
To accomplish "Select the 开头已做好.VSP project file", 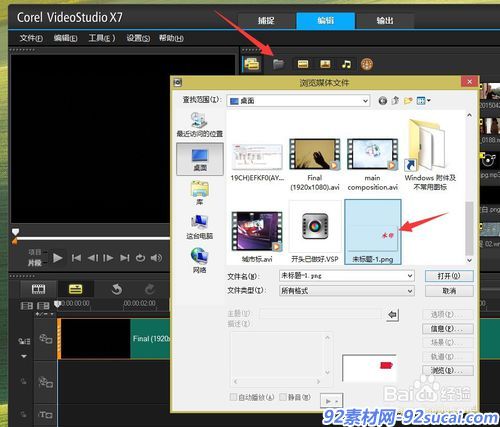I will [315, 232].
